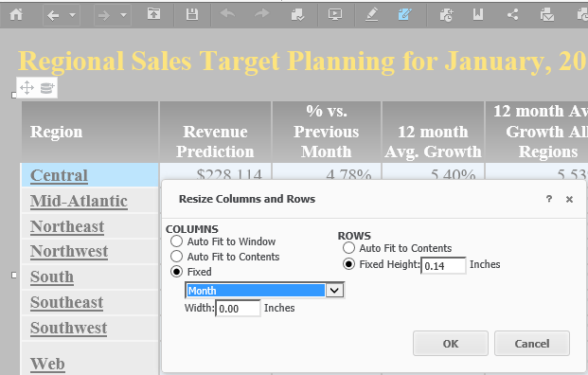Open the Web region link

pos(47,364)
